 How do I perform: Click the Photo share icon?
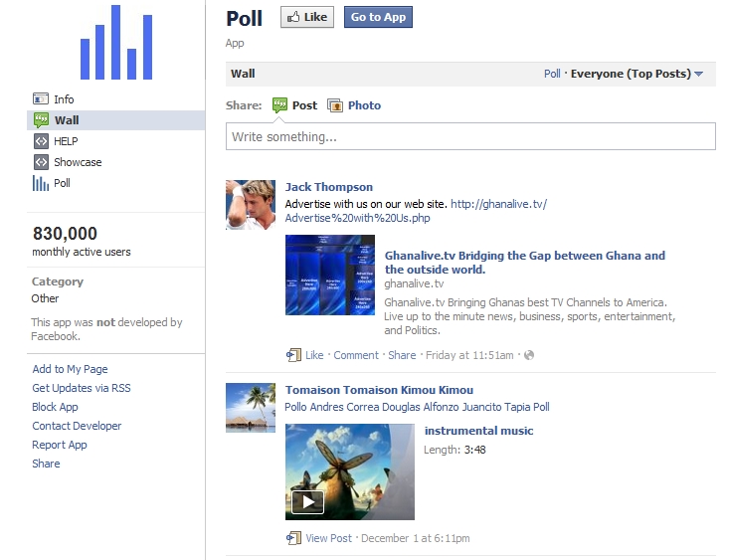[335, 105]
